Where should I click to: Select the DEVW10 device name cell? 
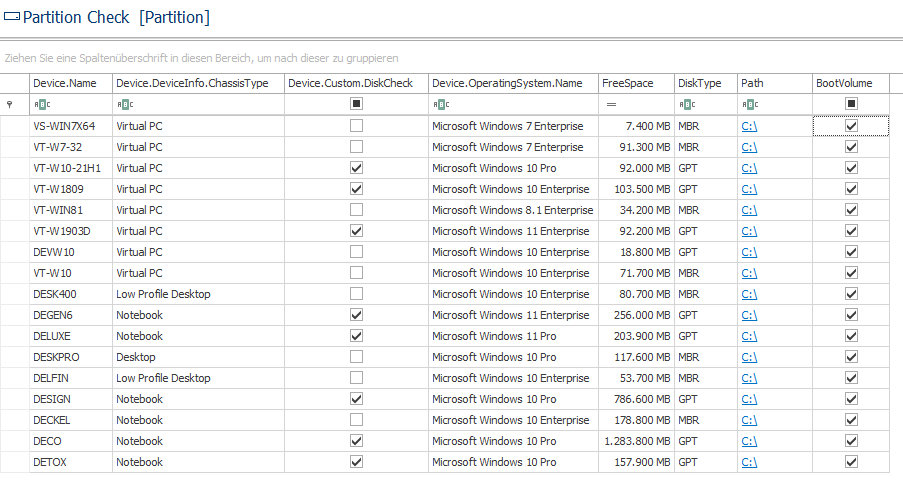[x=71, y=252]
